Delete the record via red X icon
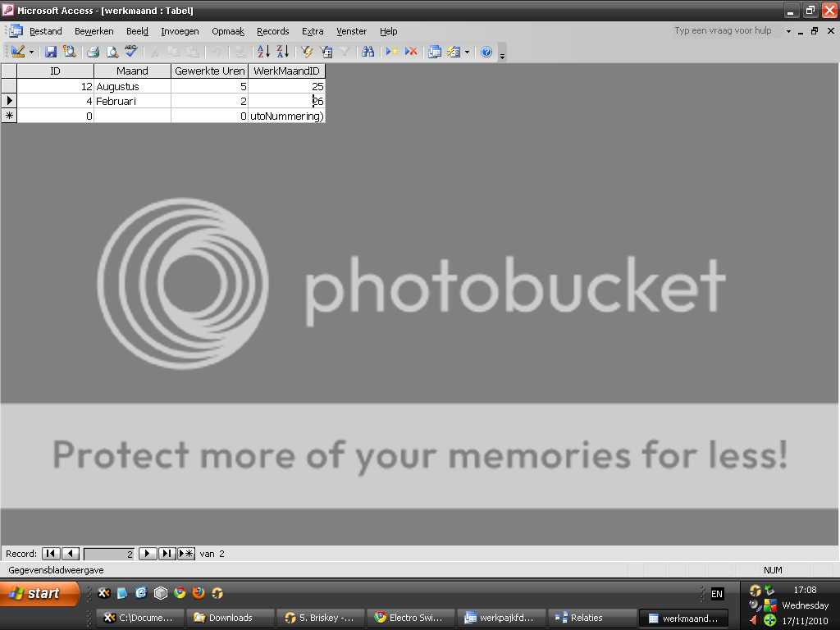840x630 pixels. tap(411, 52)
